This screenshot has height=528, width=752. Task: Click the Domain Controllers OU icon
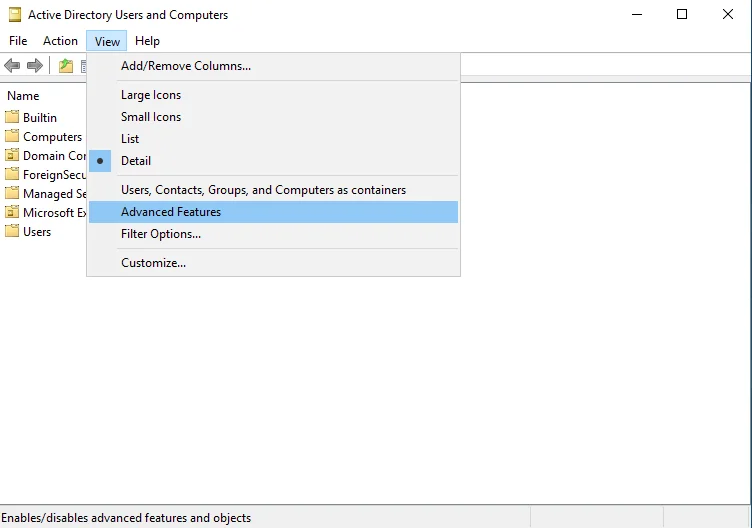[12, 155]
